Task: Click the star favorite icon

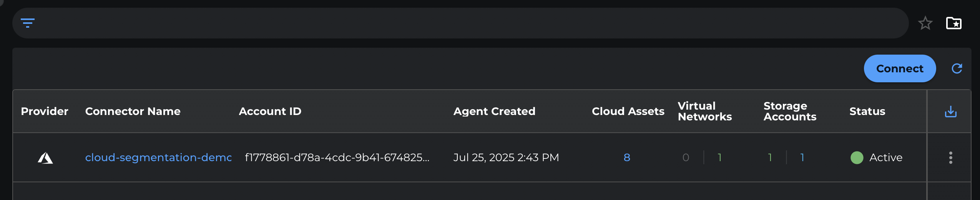Action: (x=925, y=23)
